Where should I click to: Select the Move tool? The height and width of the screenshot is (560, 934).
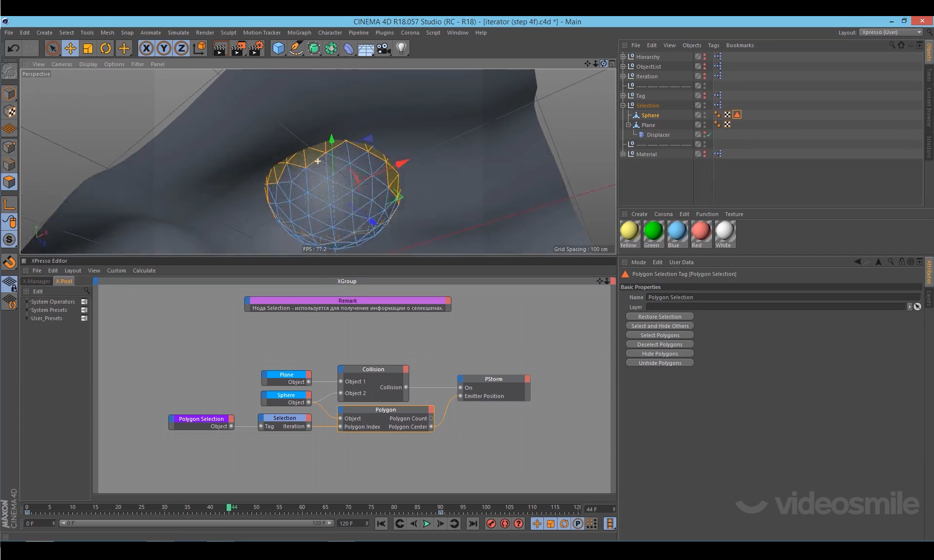tap(71, 48)
